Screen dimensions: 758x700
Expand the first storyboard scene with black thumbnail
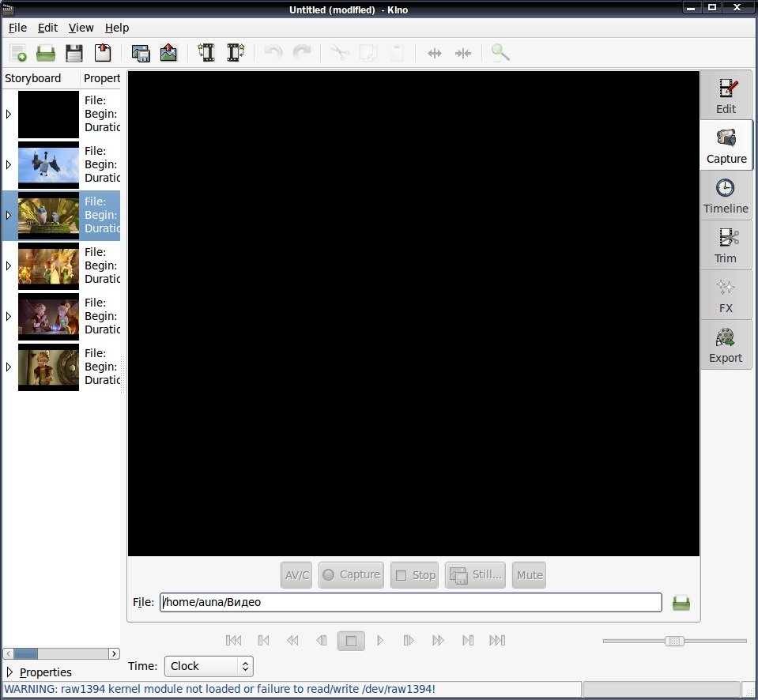[x=9, y=114]
